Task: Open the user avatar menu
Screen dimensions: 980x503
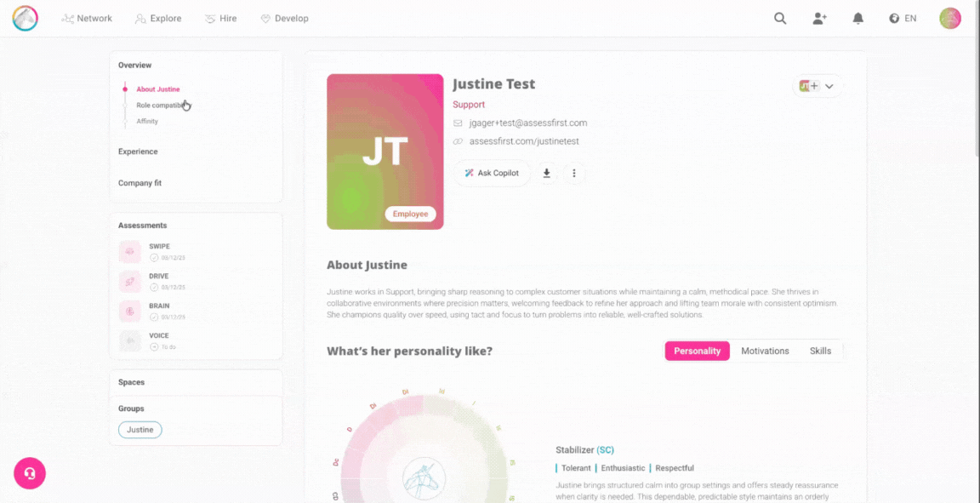Action: pos(950,18)
